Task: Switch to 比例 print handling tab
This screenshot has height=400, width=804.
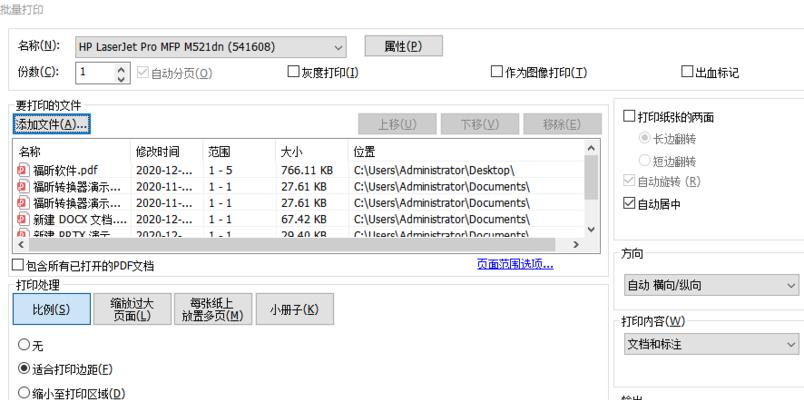Action: coord(51,309)
